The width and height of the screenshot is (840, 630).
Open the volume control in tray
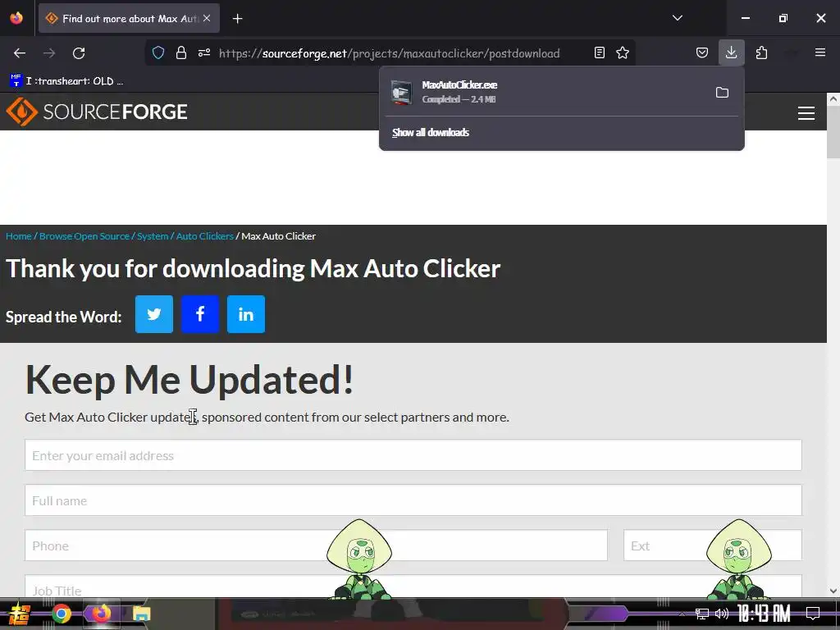pyautogui.click(x=722, y=614)
